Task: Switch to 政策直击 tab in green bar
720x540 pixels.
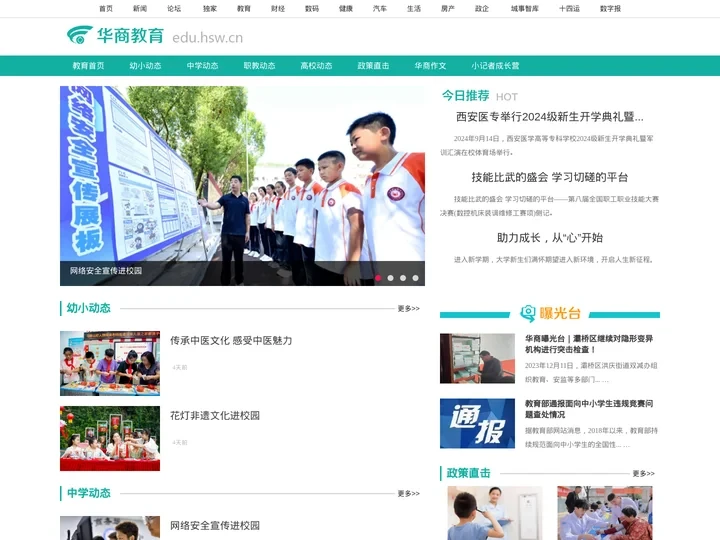Action: (373, 66)
